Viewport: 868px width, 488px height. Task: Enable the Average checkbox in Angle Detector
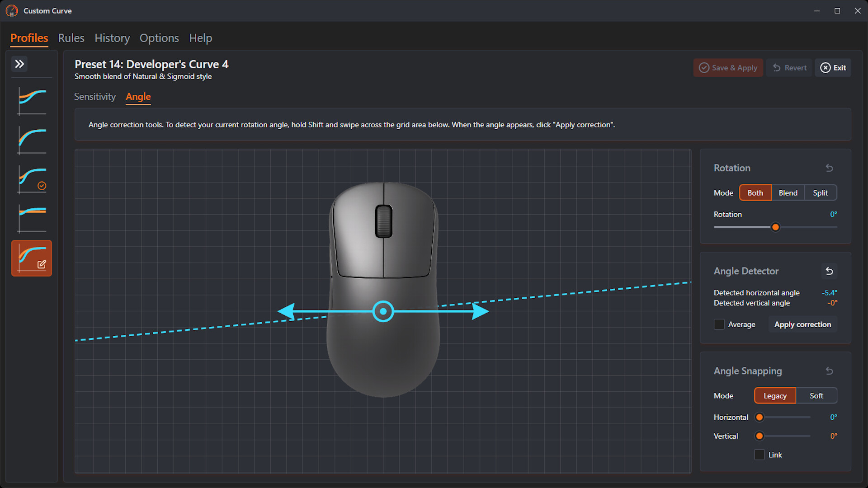click(719, 324)
